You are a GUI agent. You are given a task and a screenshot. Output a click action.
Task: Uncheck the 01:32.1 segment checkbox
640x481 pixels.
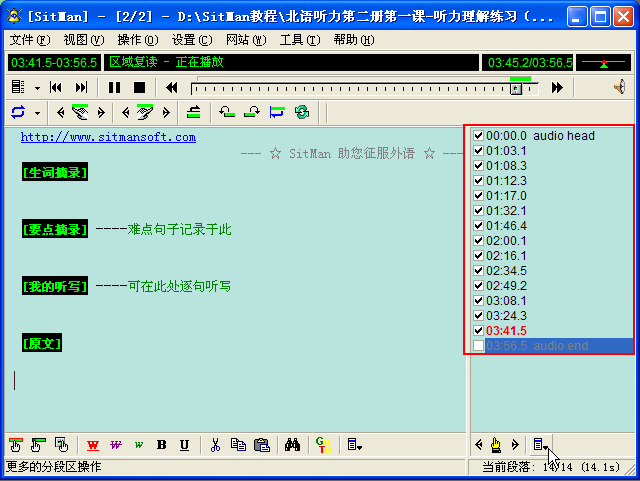click(x=478, y=211)
